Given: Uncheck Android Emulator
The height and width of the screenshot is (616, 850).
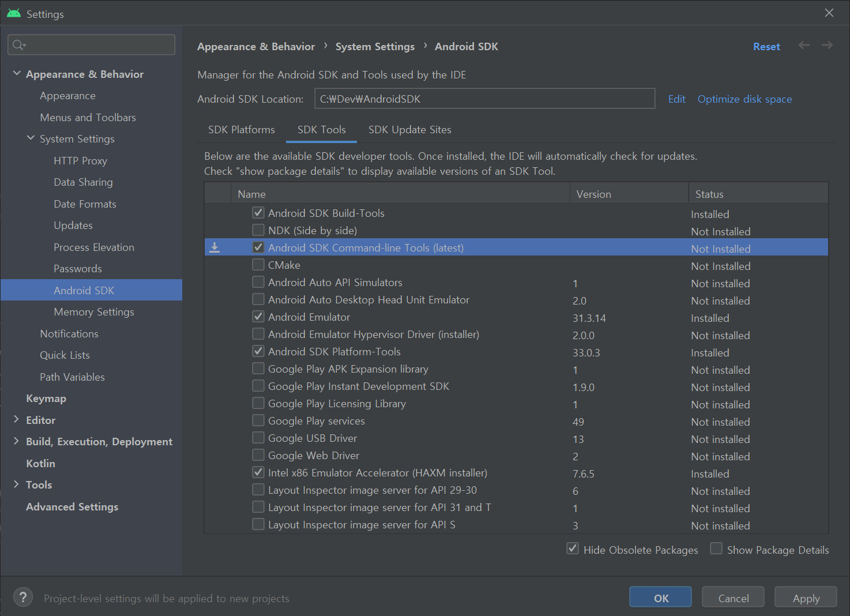Looking at the screenshot, I should pyautogui.click(x=258, y=317).
